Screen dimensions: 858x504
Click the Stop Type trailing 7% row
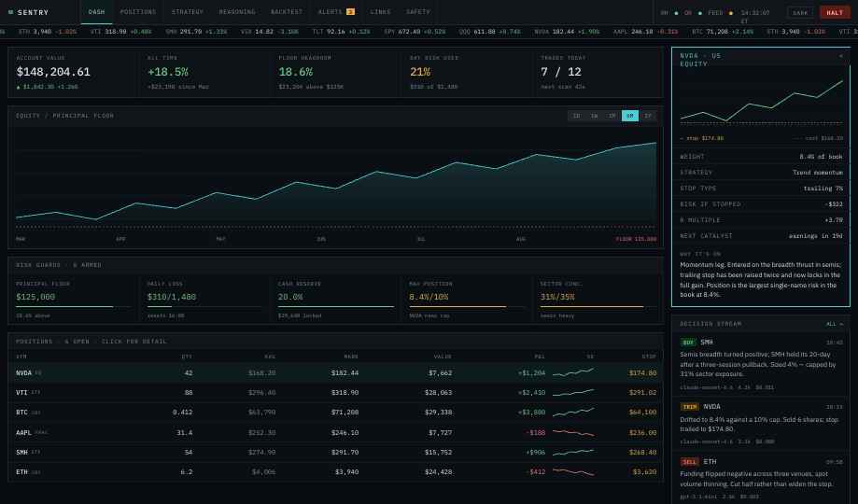tap(761, 189)
